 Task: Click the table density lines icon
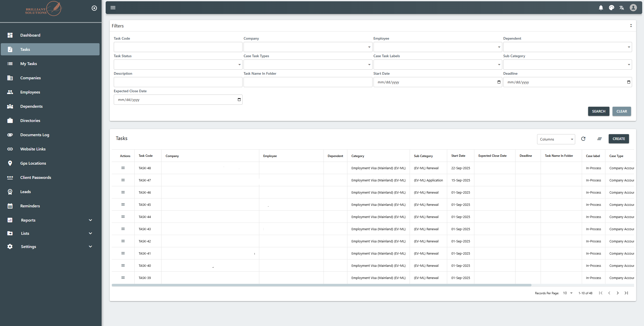(x=600, y=139)
